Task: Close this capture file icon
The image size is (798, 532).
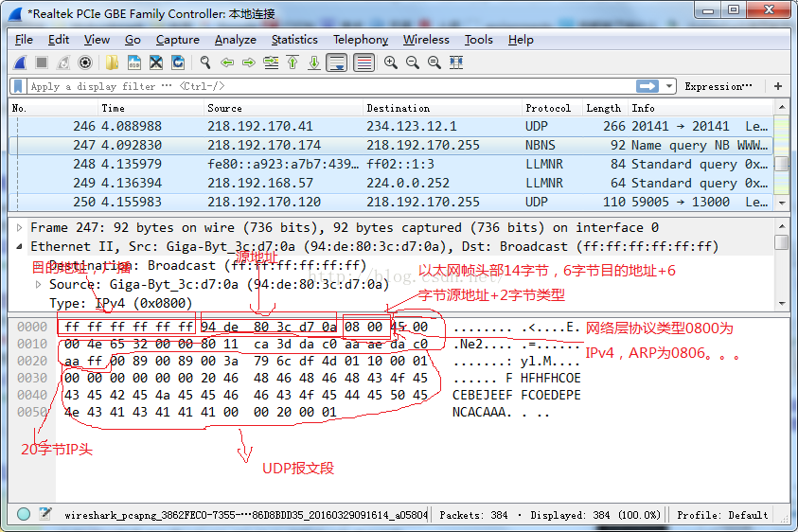Action: [156, 62]
